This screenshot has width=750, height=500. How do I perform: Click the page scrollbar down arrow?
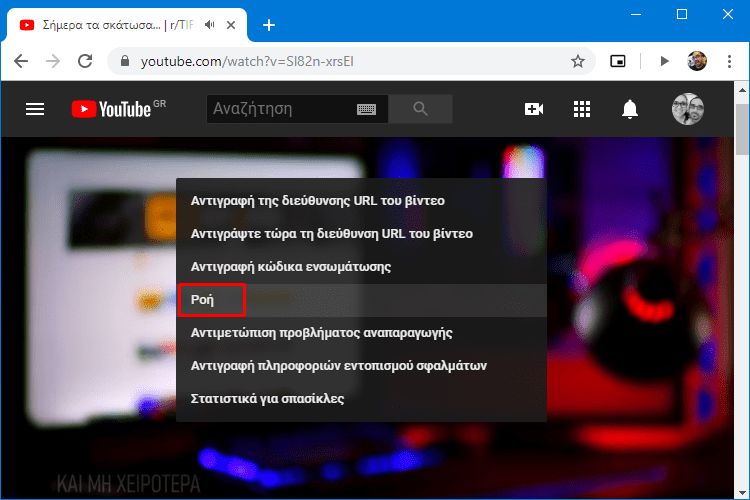742,492
